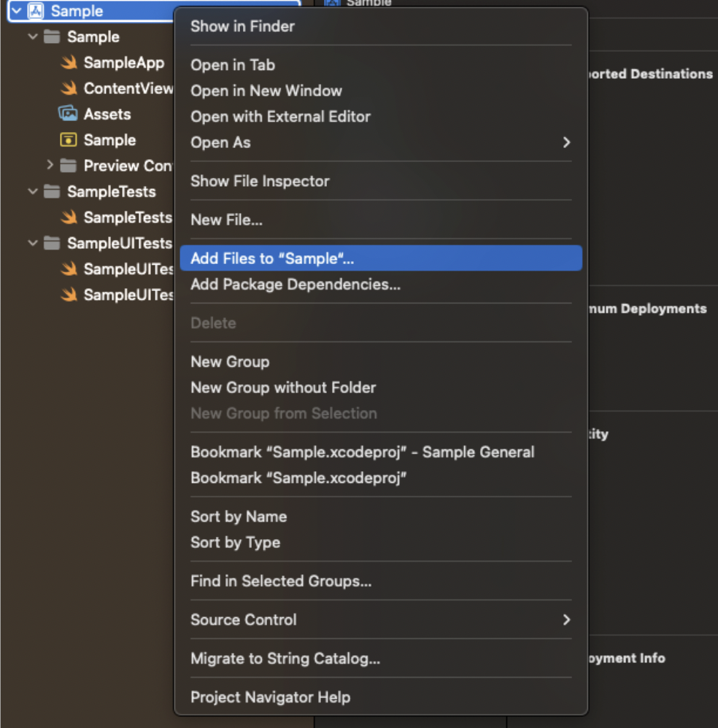The image size is (718, 728).
Task: Click the Sample project icon at top
Action: tap(36, 11)
